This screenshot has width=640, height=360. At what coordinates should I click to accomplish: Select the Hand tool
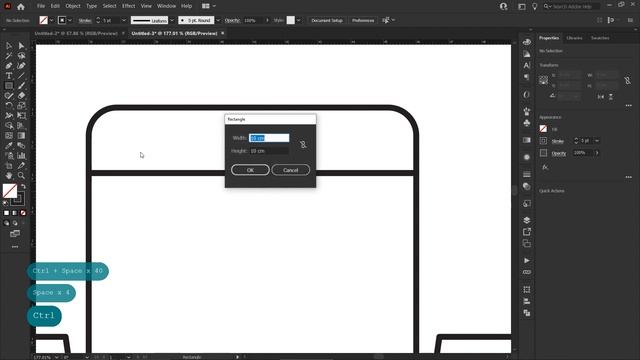tap(9, 176)
